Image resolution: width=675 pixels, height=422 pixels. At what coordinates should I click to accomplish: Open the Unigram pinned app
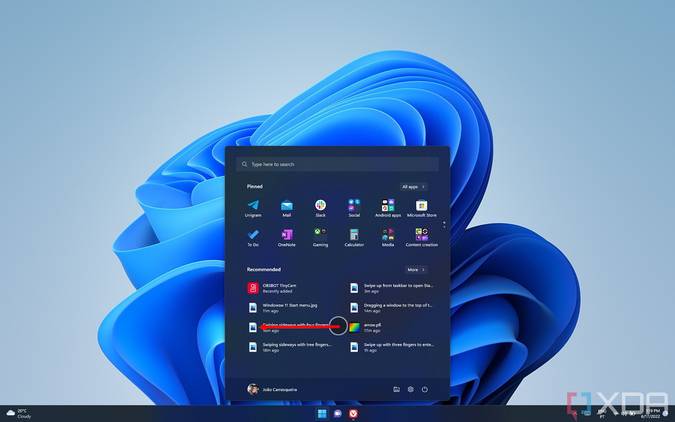(x=253, y=208)
